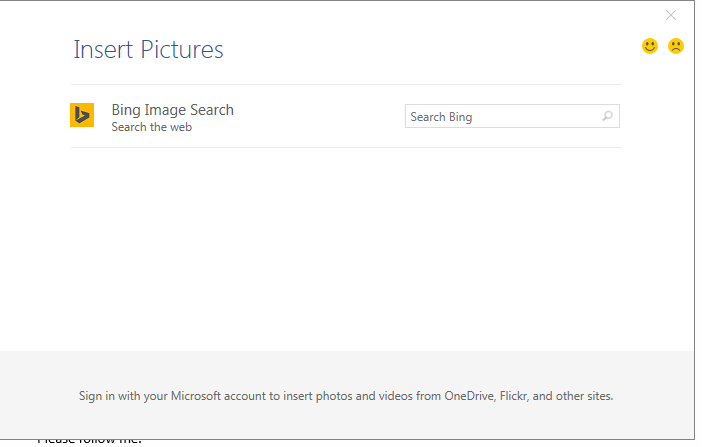This screenshot has width=708, height=447.
Task: Focus the Search Bing text field
Action: (500, 117)
